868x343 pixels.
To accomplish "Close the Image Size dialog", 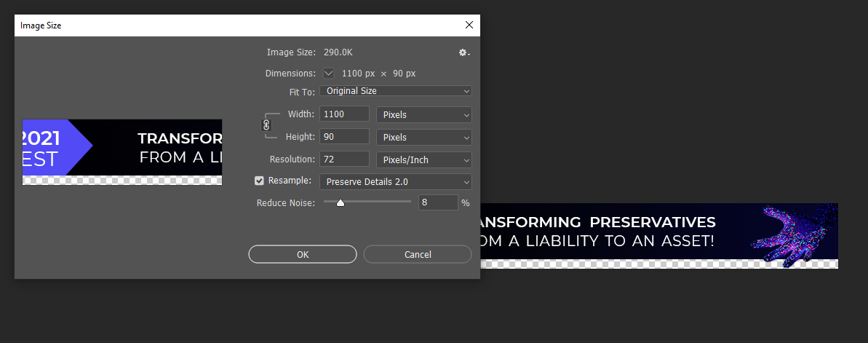I will pos(469,25).
